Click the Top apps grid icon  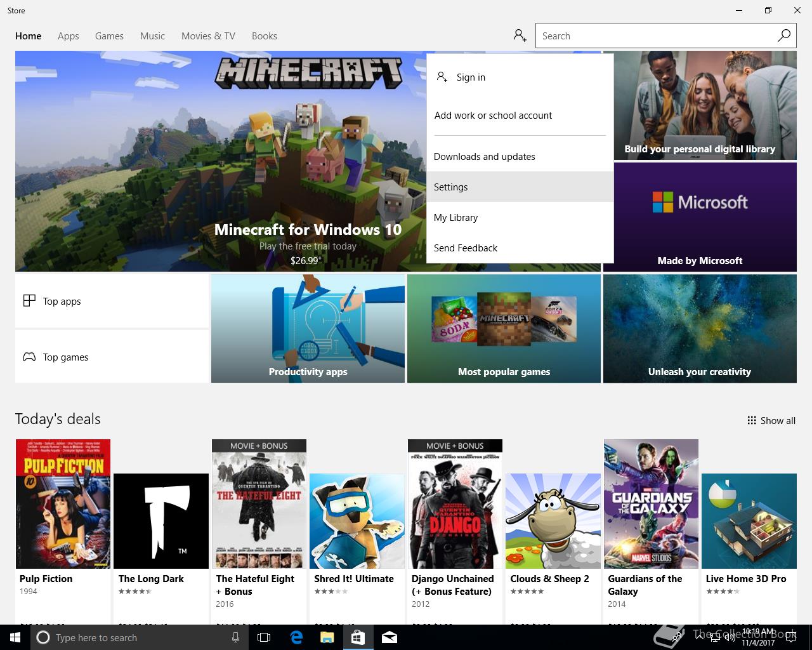pyautogui.click(x=29, y=301)
